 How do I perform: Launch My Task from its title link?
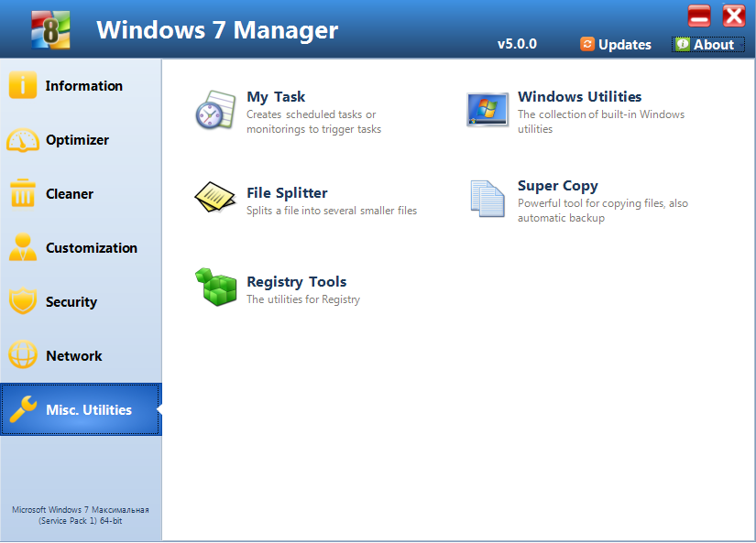pyautogui.click(x=276, y=96)
